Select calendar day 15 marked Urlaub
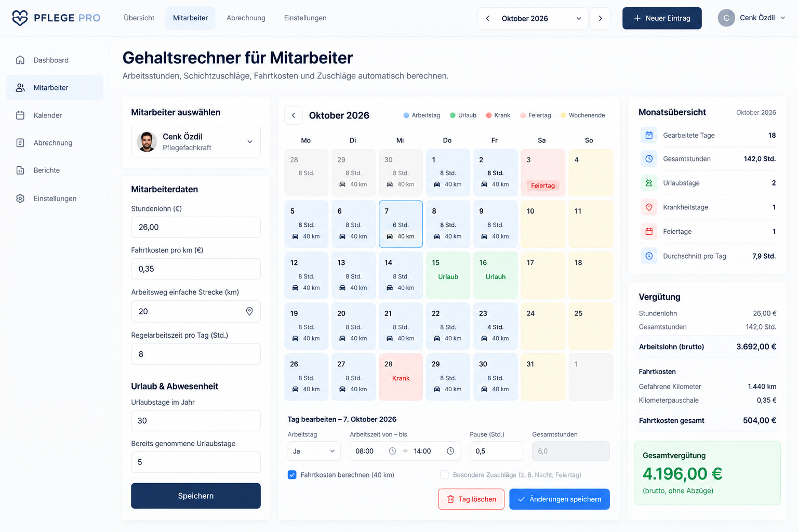 (x=448, y=275)
